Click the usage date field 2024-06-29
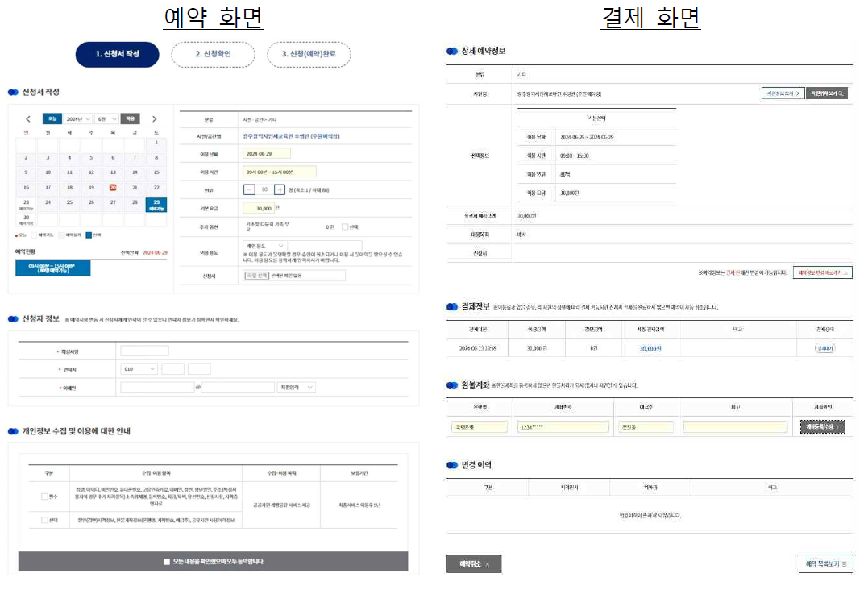This screenshot has height=590, width=868. click(267, 154)
